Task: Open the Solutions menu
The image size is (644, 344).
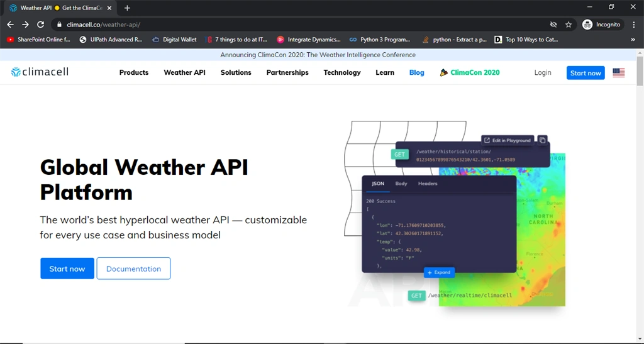Action: pyautogui.click(x=236, y=73)
